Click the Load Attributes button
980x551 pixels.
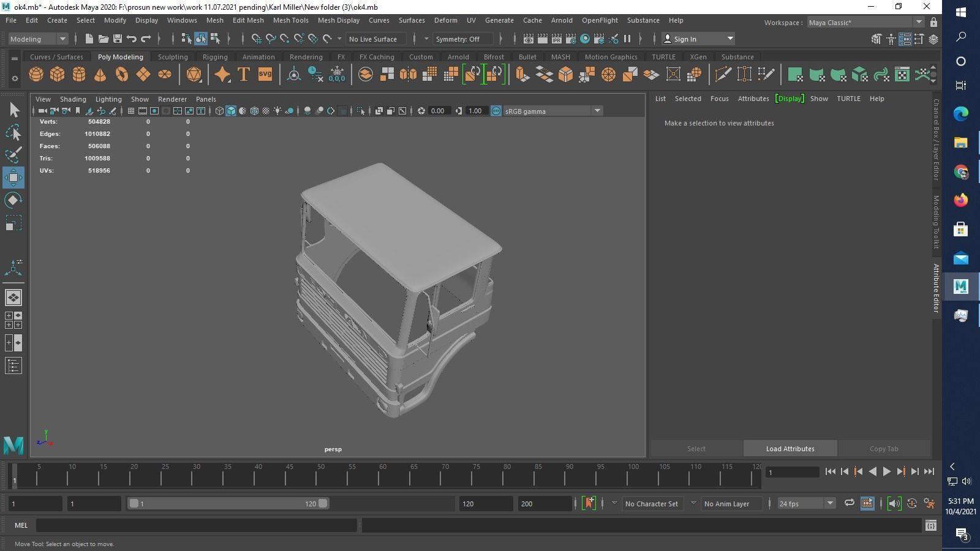coord(790,449)
